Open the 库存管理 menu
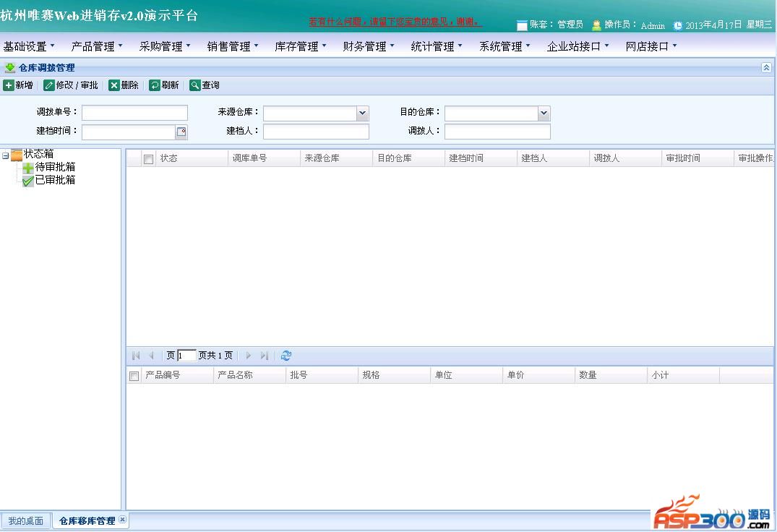Image resolution: width=777 pixels, height=532 pixels. pos(301,46)
